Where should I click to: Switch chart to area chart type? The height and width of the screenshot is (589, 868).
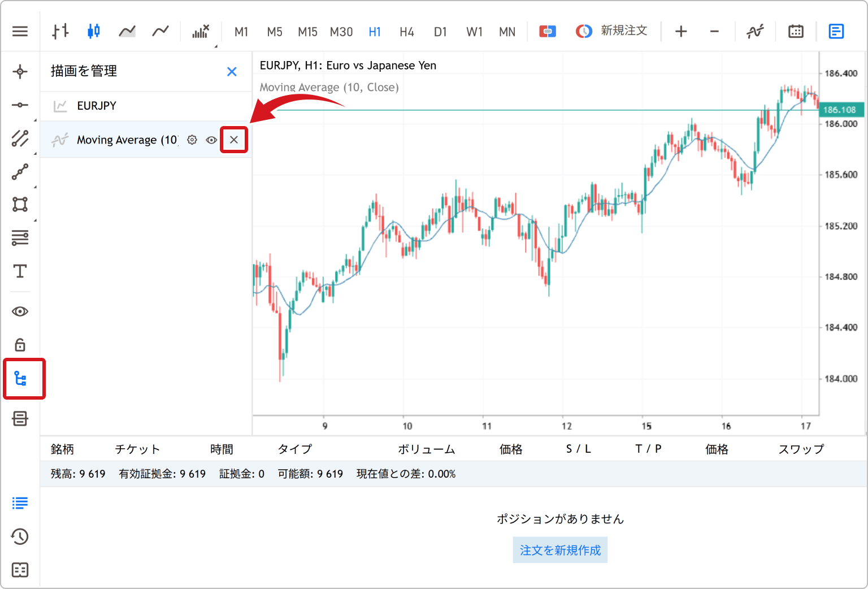(127, 31)
